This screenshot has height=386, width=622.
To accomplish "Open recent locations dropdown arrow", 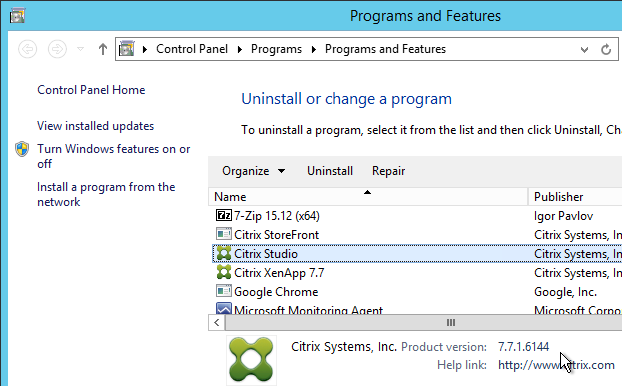I will pyautogui.click(x=81, y=49).
